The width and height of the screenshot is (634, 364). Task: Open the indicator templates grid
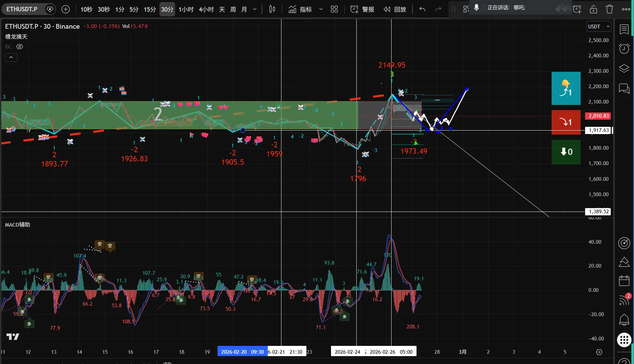point(334,9)
